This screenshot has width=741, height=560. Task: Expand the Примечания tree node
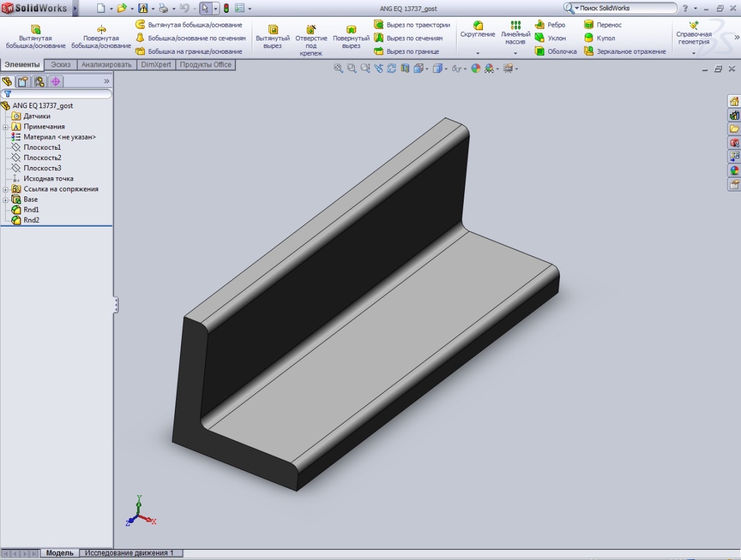click(5, 127)
